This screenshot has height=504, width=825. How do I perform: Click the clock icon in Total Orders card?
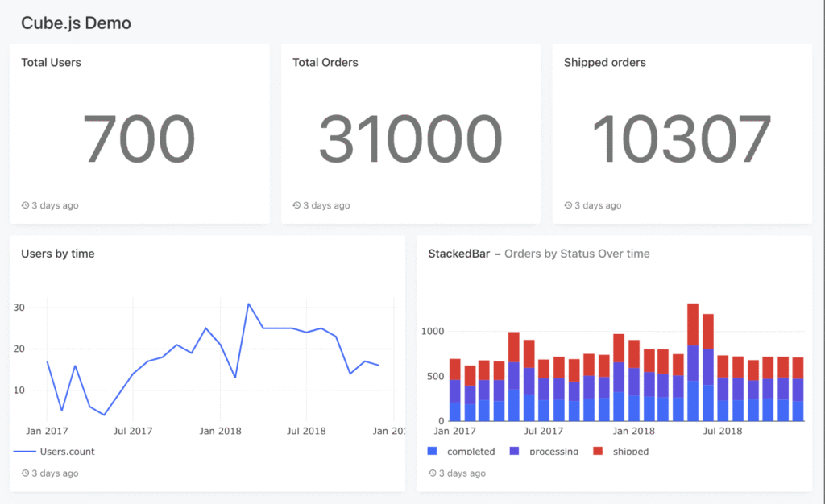tap(296, 205)
